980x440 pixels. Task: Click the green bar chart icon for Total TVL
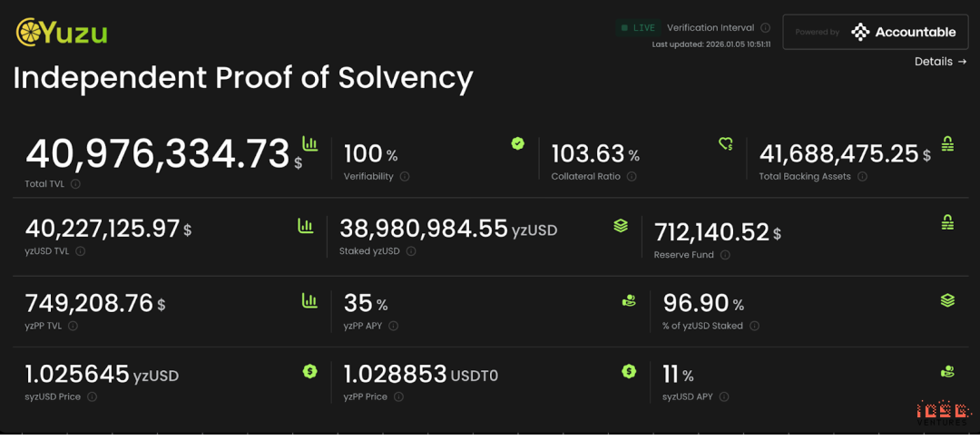tap(309, 143)
